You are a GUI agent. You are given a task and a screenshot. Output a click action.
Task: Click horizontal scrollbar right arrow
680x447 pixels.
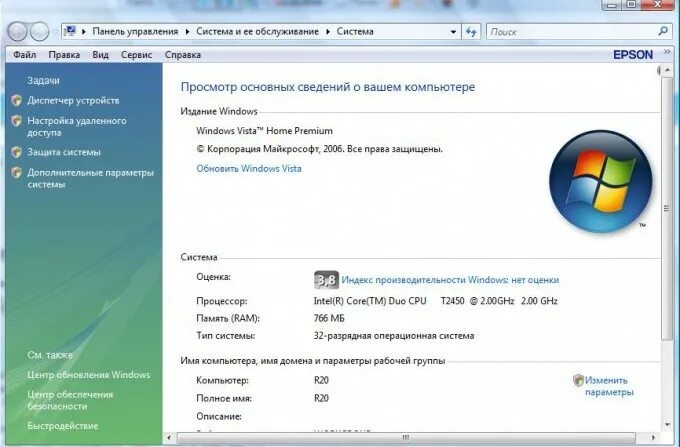[x=654, y=437]
